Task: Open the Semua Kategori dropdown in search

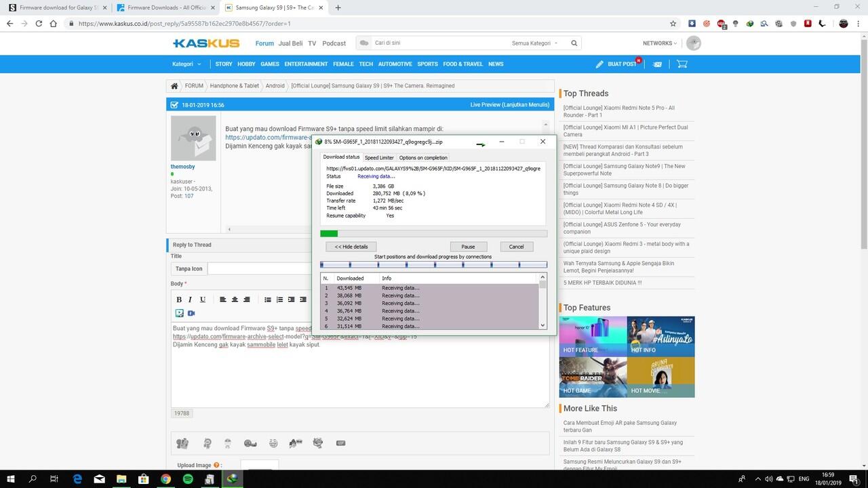Action: click(534, 43)
